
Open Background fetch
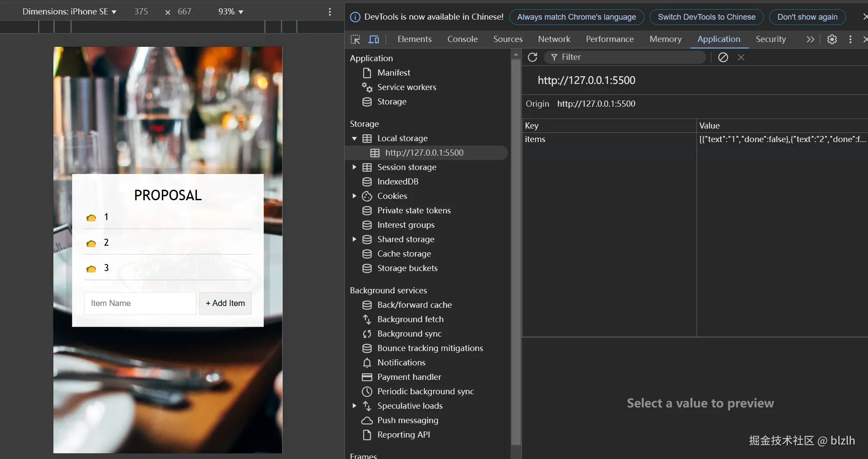coord(410,320)
